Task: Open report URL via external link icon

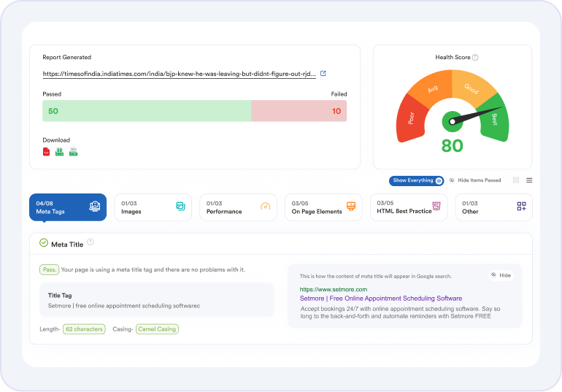Action: 323,74
